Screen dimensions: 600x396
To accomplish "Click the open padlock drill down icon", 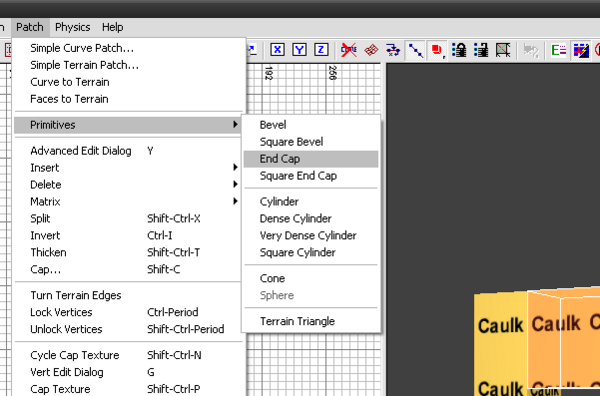I will 481,50.
